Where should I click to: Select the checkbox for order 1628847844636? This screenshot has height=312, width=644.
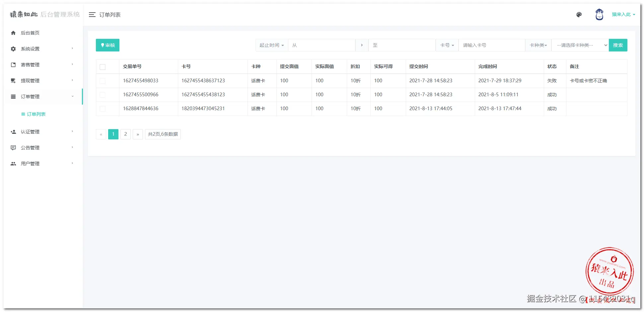click(x=103, y=109)
